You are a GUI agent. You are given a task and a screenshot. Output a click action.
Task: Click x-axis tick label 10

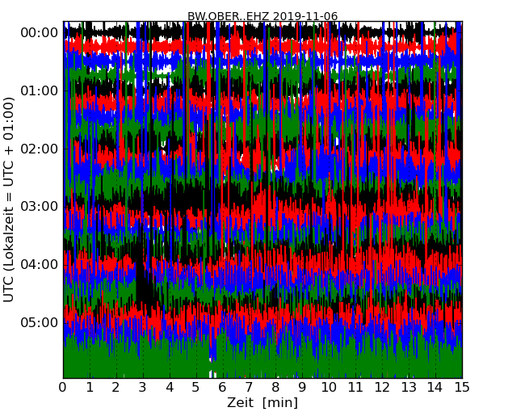329,388
